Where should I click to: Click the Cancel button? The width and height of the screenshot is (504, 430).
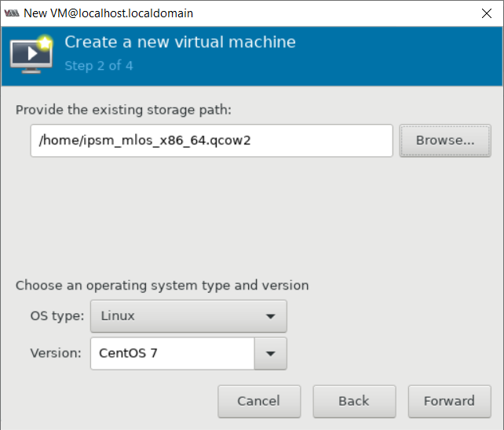click(x=259, y=401)
